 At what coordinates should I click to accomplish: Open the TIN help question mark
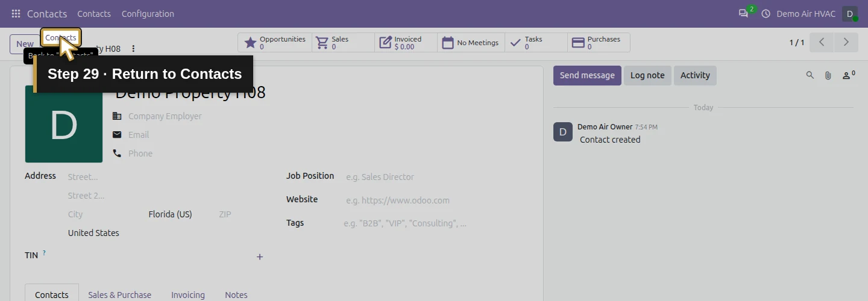(44, 253)
